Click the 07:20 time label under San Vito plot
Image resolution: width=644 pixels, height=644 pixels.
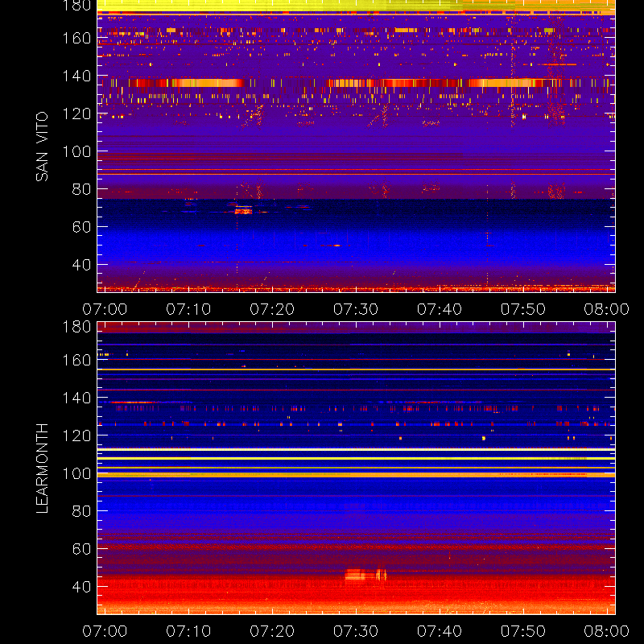pos(272,309)
